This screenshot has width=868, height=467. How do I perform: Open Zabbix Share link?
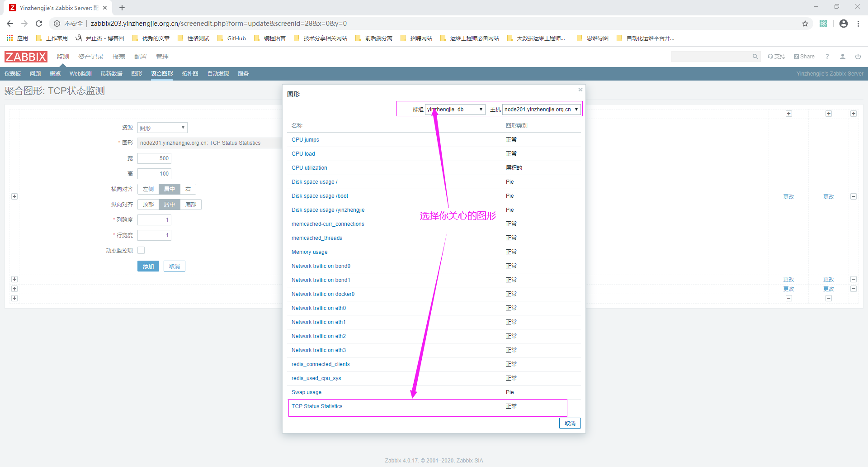coord(804,57)
